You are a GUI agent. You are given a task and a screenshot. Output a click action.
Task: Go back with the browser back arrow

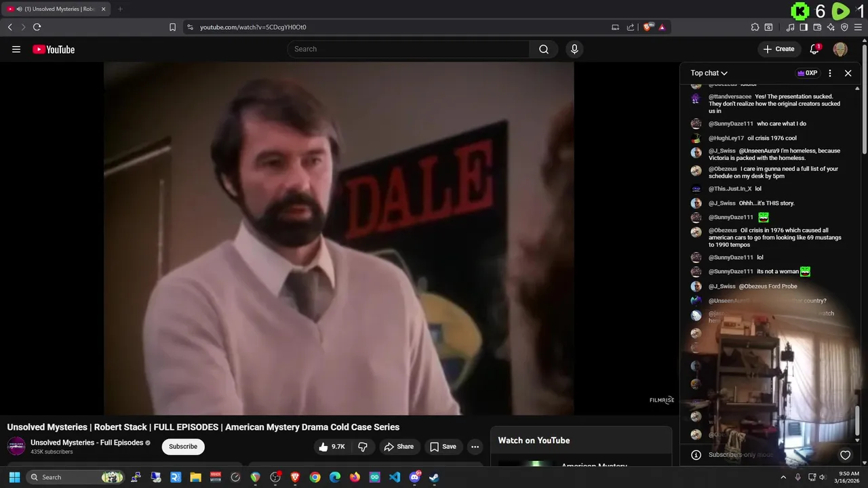click(10, 27)
